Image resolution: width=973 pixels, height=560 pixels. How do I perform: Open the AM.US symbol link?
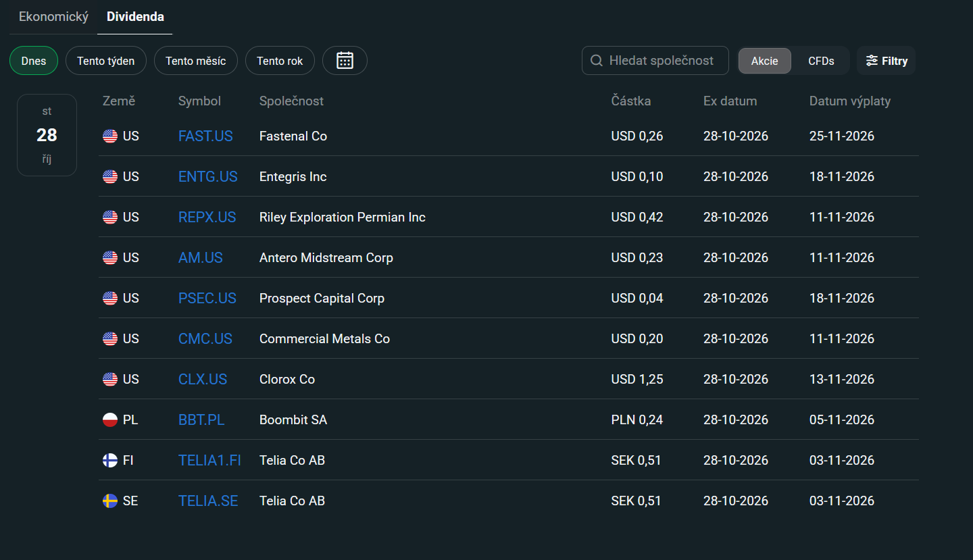pyautogui.click(x=201, y=258)
